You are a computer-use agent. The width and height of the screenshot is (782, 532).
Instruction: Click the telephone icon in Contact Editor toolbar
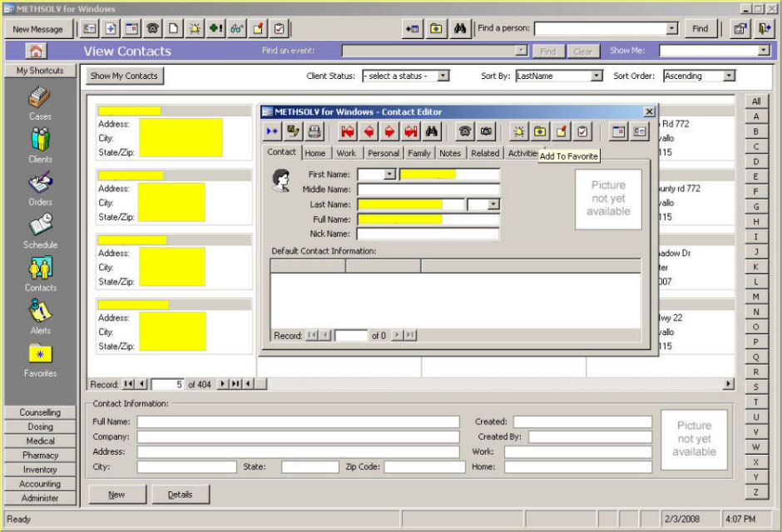tap(465, 131)
